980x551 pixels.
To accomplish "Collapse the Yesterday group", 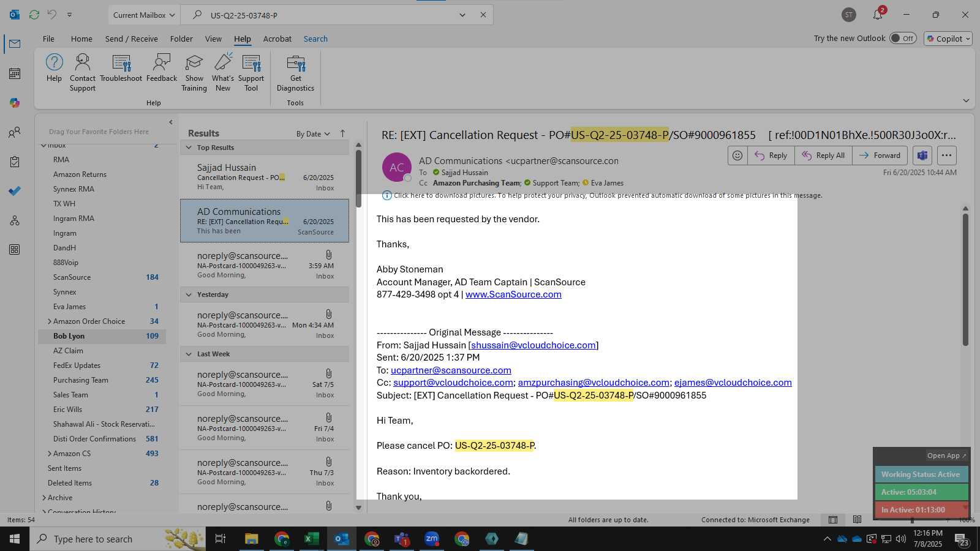I will (189, 294).
